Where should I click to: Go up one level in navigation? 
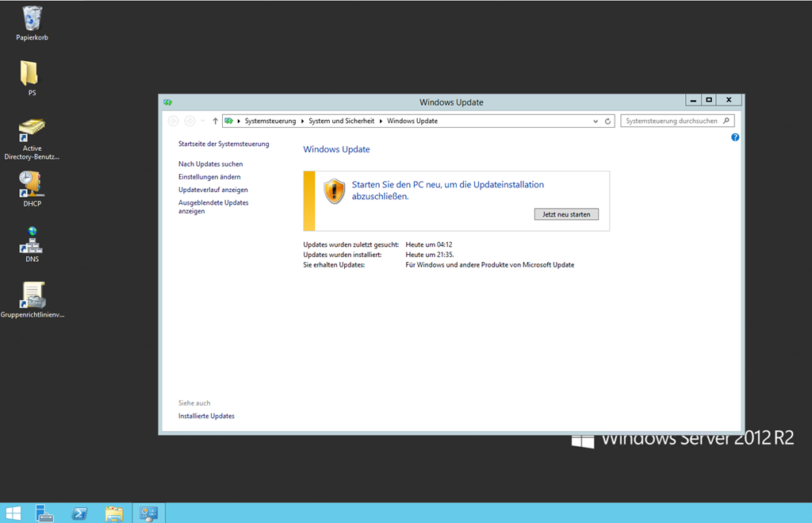point(215,121)
